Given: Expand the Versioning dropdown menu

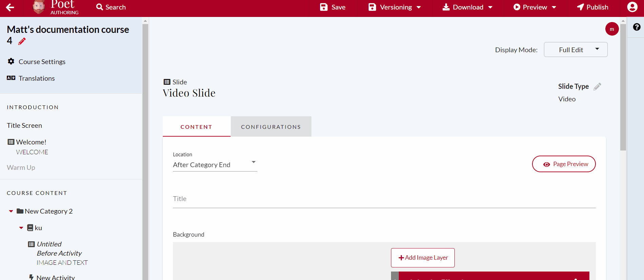Looking at the screenshot, I should pos(395,7).
